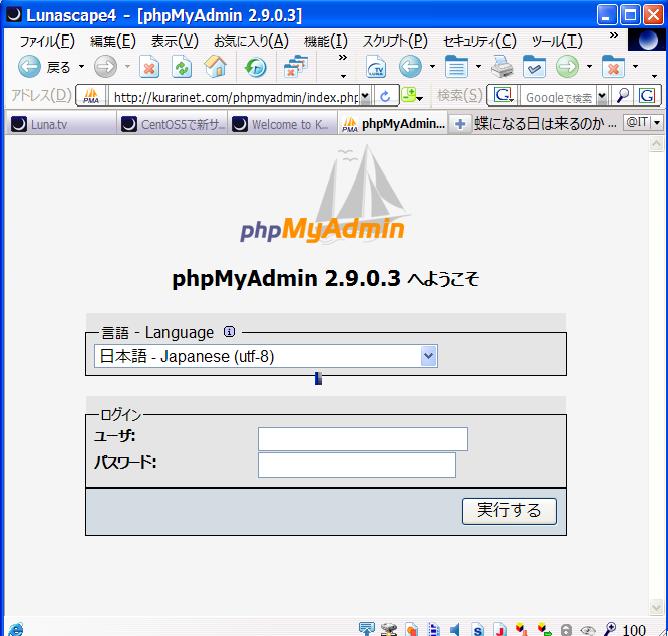Image resolution: width=668 pixels, height=636 pixels.
Task: Click the status bar eye icon
Action: click(x=588, y=630)
